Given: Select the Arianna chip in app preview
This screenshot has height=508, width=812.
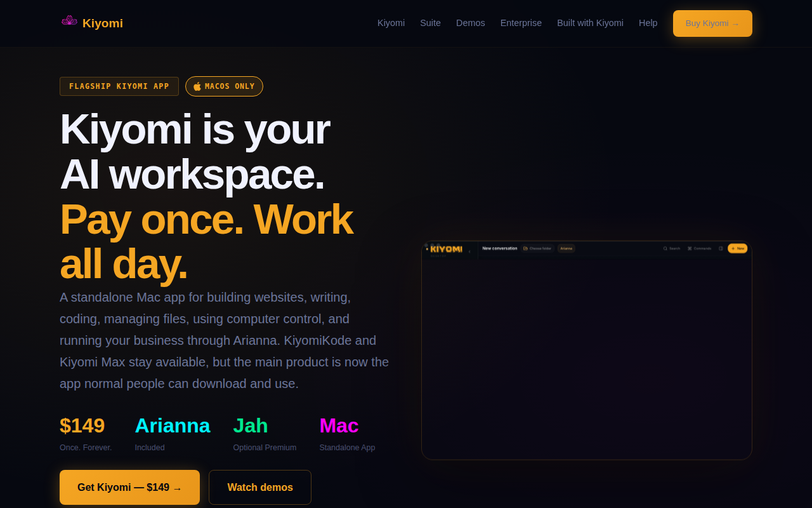Looking at the screenshot, I should (x=566, y=248).
